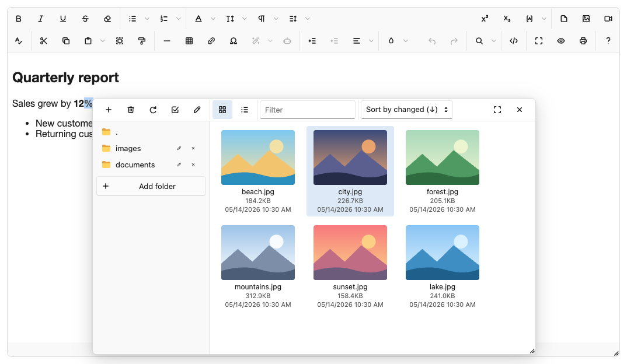Click the font size icon

pyautogui.click(x=230, y=19)
